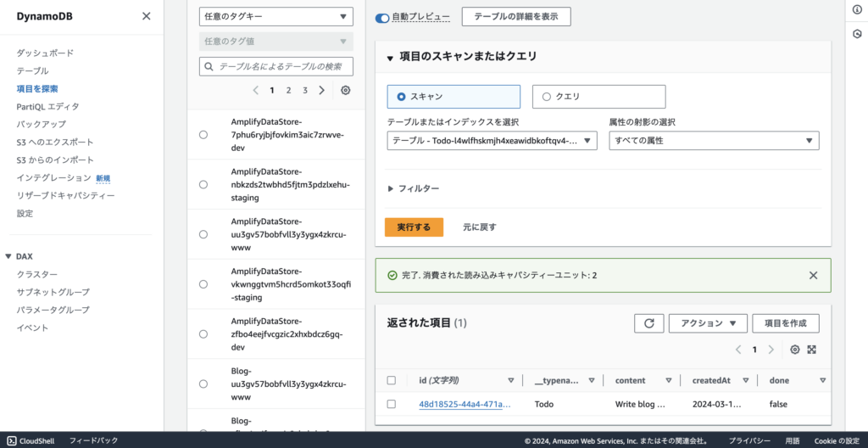The height and width of the screenshot is (448, 868).
Task: Open イベント under DAX
Action: click(33, 328)
